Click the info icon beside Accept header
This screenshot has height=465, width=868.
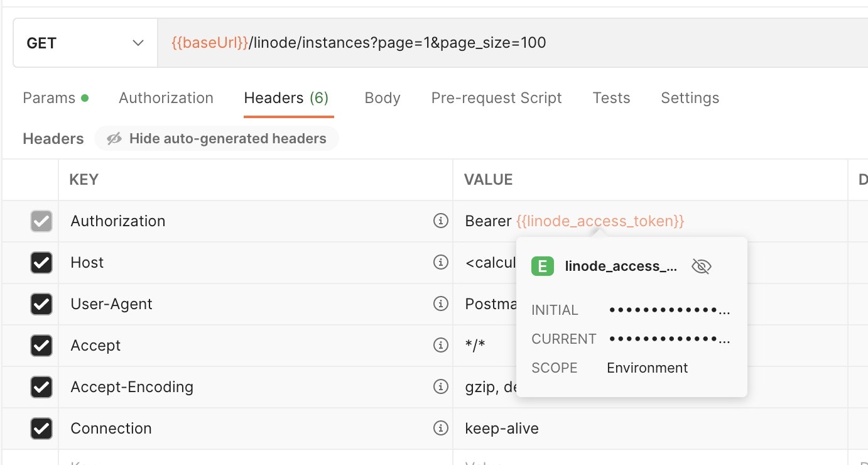point(441,345)
